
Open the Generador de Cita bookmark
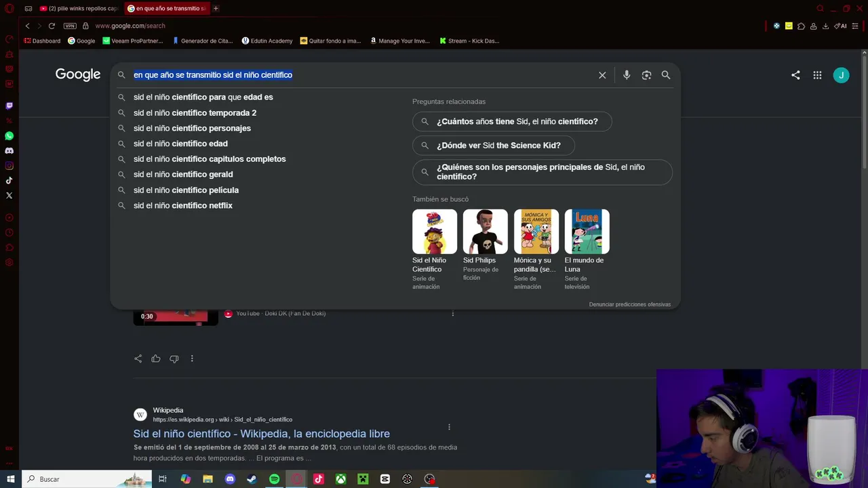(x=203, y=41)
